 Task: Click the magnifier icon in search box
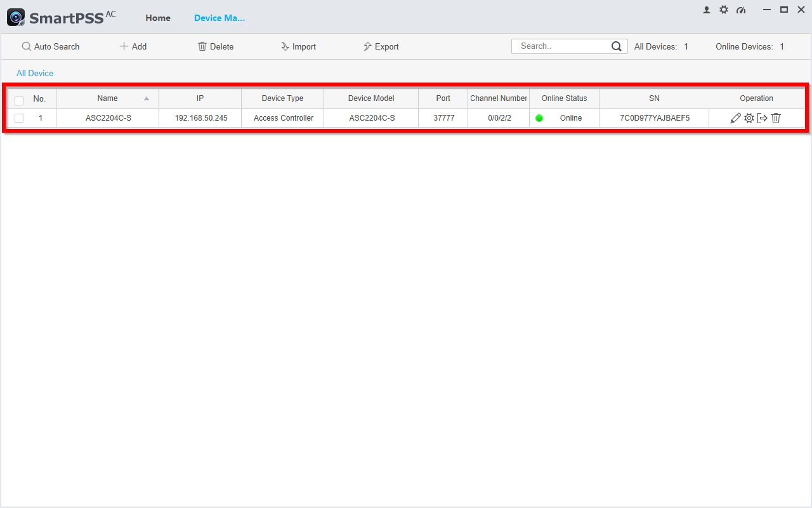point(616,46)
